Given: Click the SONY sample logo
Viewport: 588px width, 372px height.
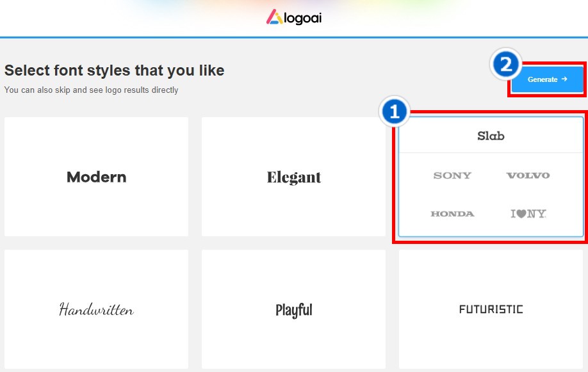Looking at the screenshot, I should coord(452,175).
